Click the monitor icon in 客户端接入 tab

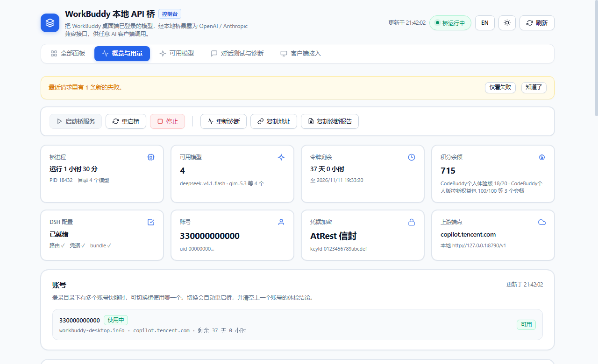(x=284, y=54)
